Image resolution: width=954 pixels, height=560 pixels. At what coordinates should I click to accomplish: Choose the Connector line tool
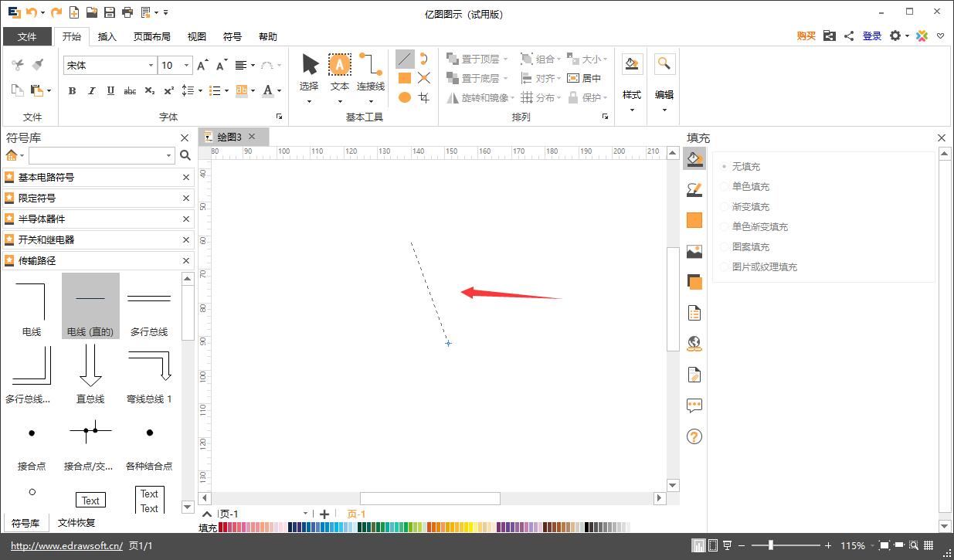click(x=370, y=65)
